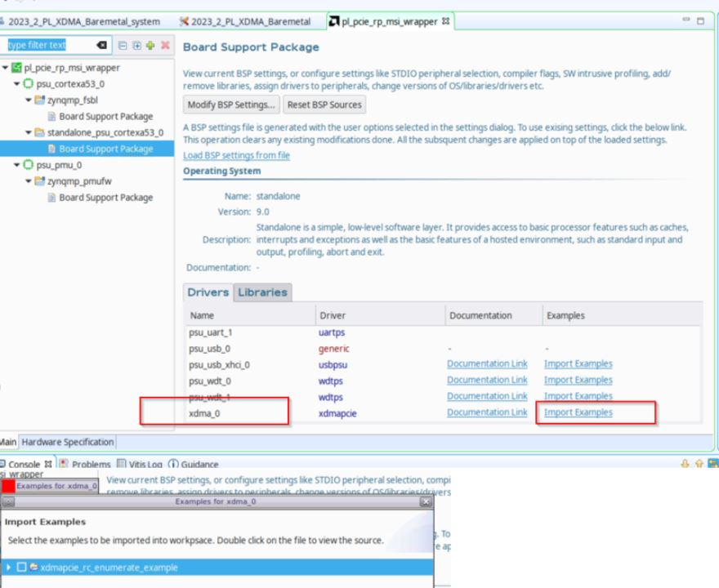This screenshot has height=588, width=719.
Task: Clear the filter text with eraser icon
Action: click(102, 44)
